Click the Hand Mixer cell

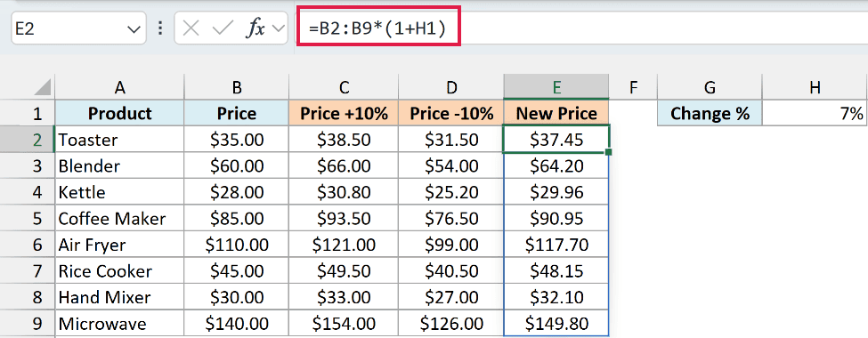[119, 297]
